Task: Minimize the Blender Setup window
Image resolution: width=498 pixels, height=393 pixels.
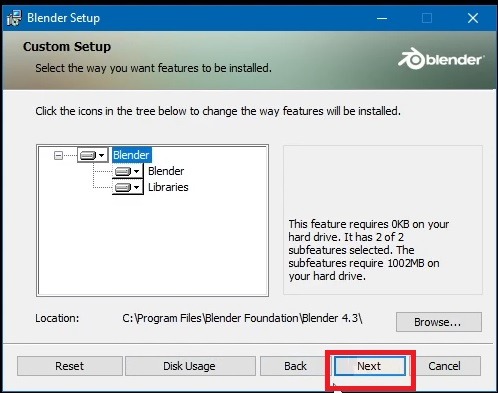Action: click(x=382, y=18)
